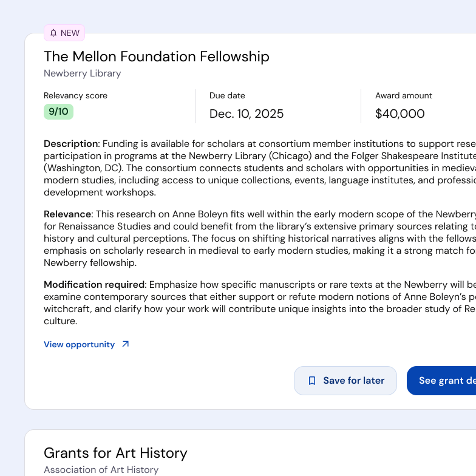The height and width of the screenshot is (476, 476).
Task: Click the bell icon in the NEW badge
Action: [x=53, y=33]
